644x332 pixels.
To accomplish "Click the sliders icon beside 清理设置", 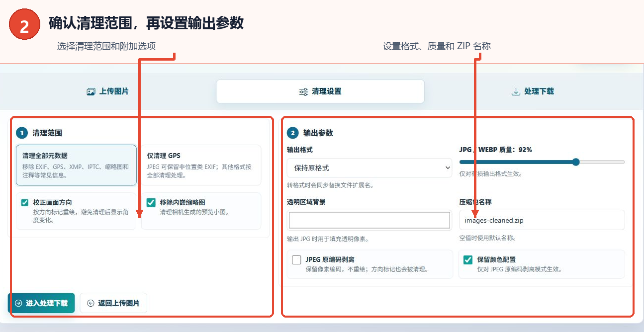I will (303, 92).
